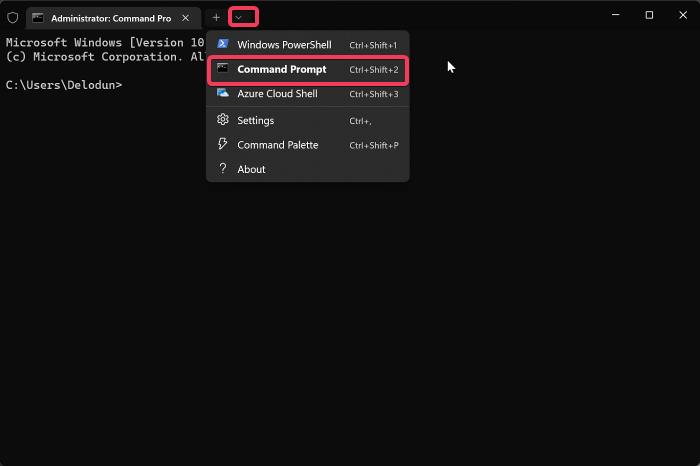
Task: Maximize the Terminal window
Action: pyautogui.click(x=649, y=15)
